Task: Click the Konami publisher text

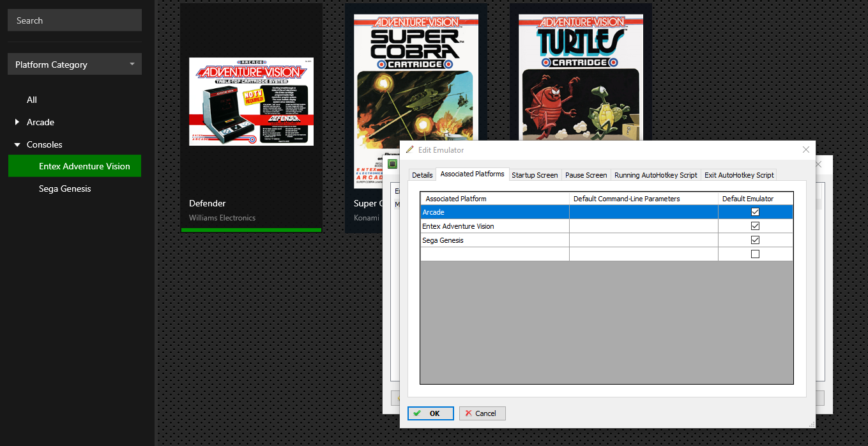Action: click(x=367, y=218)
